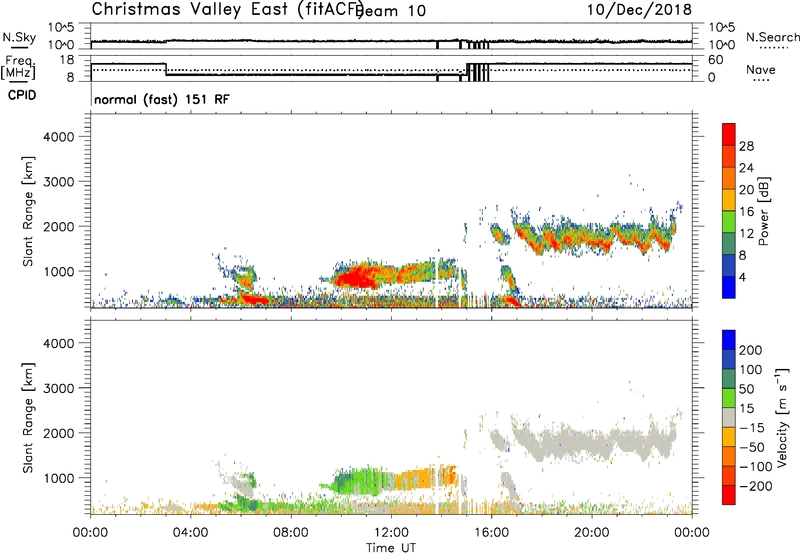Screen dimensions: 800x554
Task: Click the 'Time UT' axis title
Action: [x=391, y=548]
